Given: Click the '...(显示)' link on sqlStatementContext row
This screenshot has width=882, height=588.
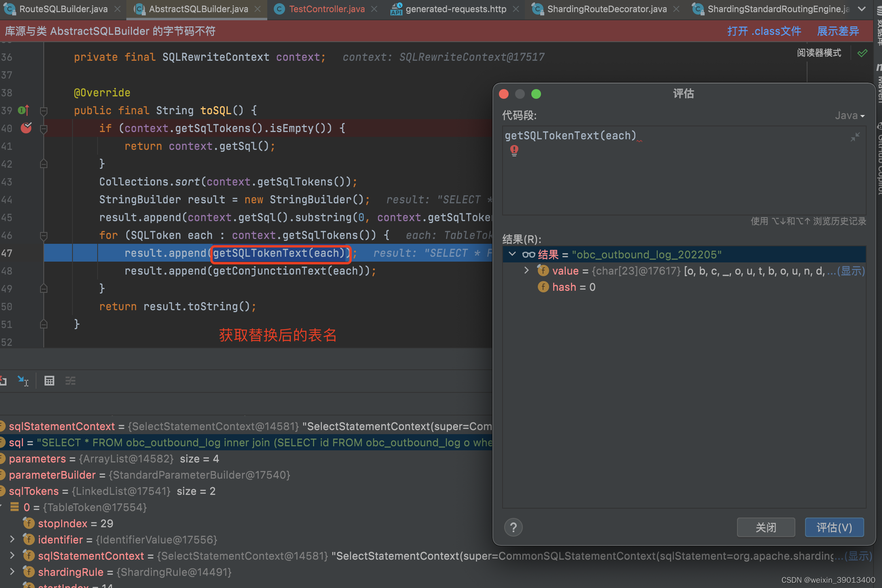Looking at the screenshot, I should coord(853,556).
